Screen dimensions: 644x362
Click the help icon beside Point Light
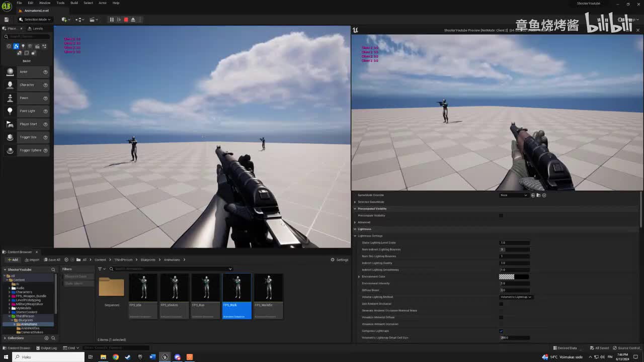pos(45,111)
